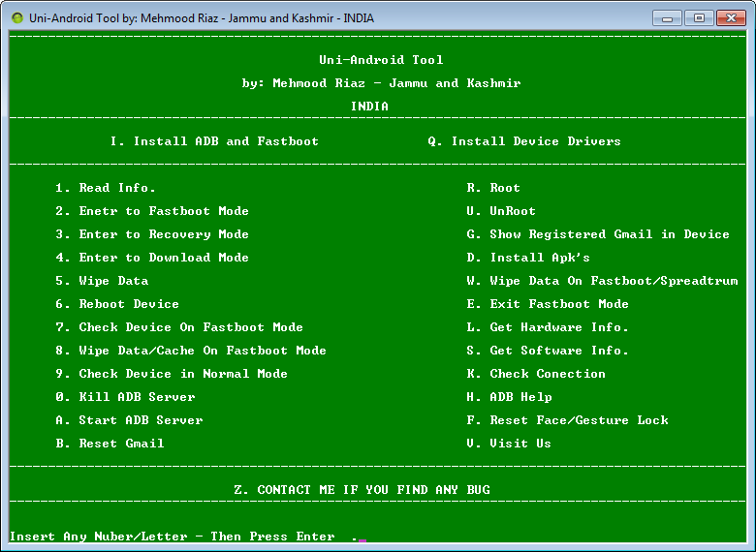Click 'I. Install ADB and Fastboot'
The width and height of the screenshot is (756, 552).
[x=214, y=141]
